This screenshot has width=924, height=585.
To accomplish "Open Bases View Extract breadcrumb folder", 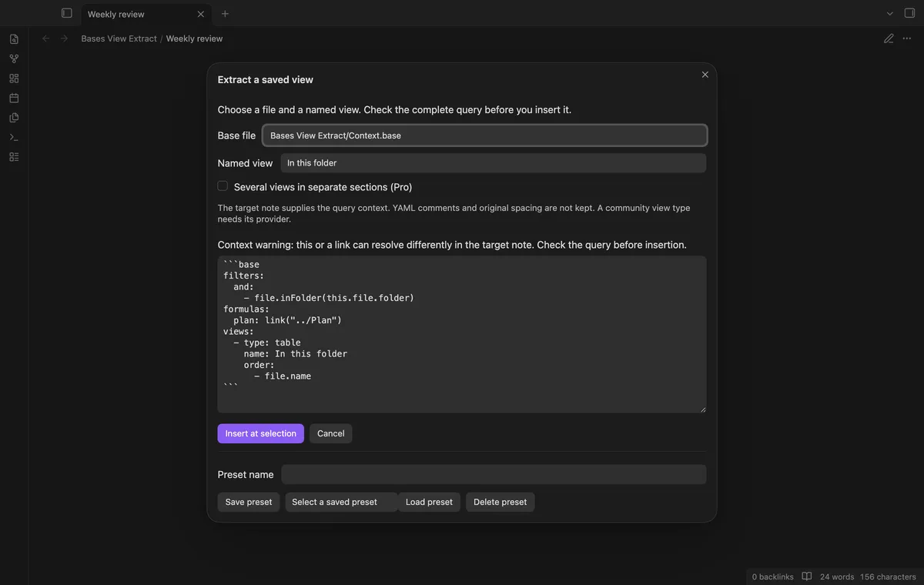I will pos(119,38).
